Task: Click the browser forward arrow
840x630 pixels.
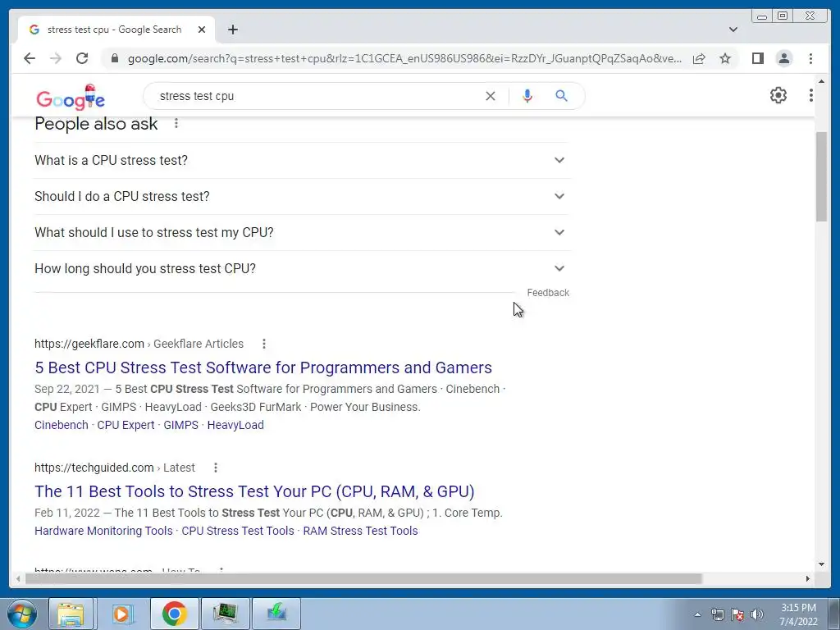Action: 56,58
